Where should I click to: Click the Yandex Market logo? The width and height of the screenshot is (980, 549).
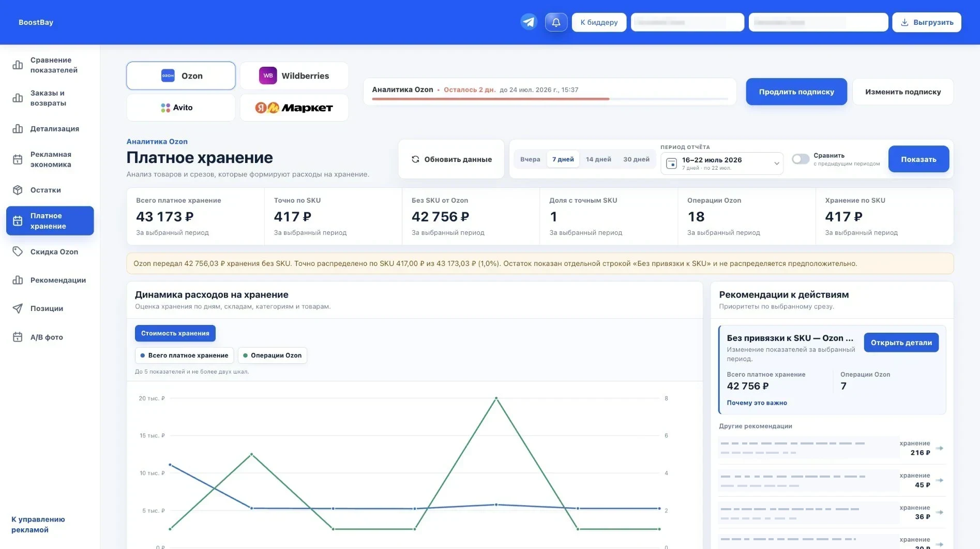pos(294,108)
